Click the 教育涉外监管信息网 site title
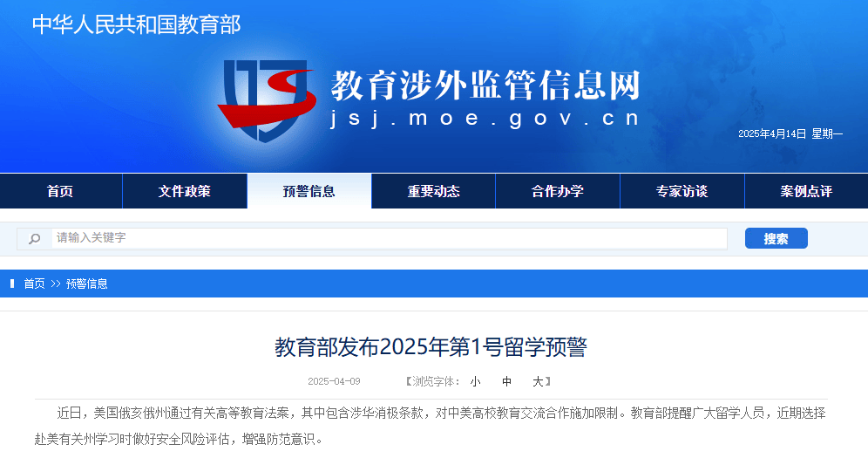Image resolution: width=868 pixels, height=458 pixels. [485, 85]
